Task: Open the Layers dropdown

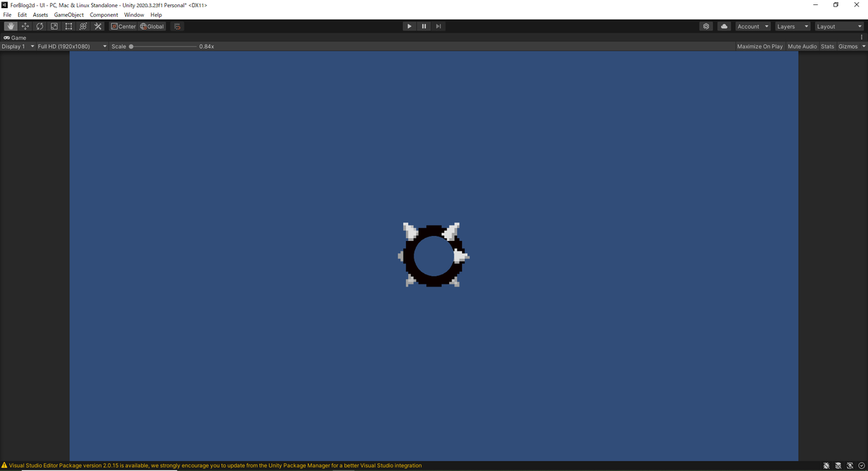Action: (x=792, y=26)
